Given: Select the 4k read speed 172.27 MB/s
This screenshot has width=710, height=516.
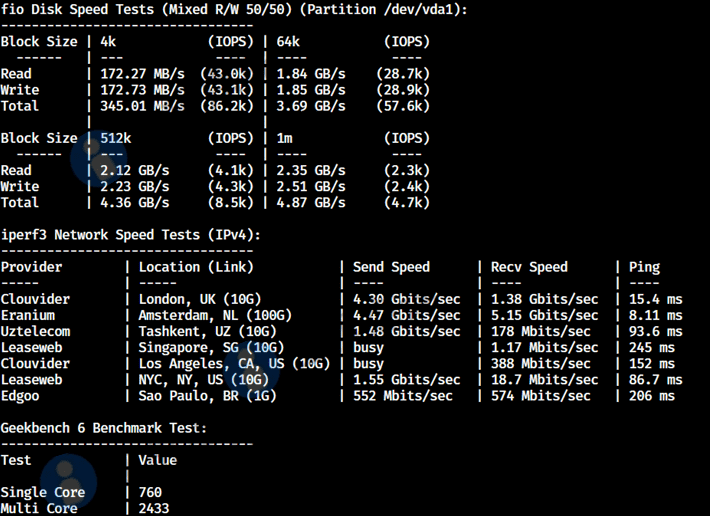Looking at the screenshot, I should click(142, 74).
